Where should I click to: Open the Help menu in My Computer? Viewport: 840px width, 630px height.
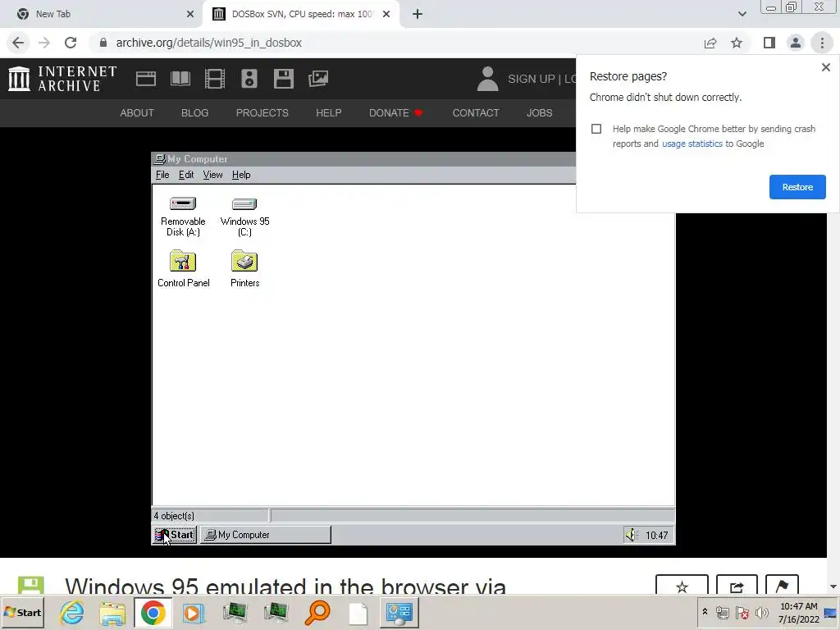241,175
